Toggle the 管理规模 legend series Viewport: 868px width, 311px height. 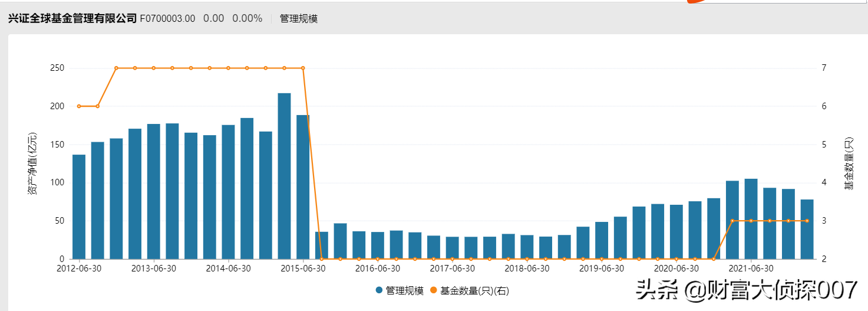click(x=400, y=290)
